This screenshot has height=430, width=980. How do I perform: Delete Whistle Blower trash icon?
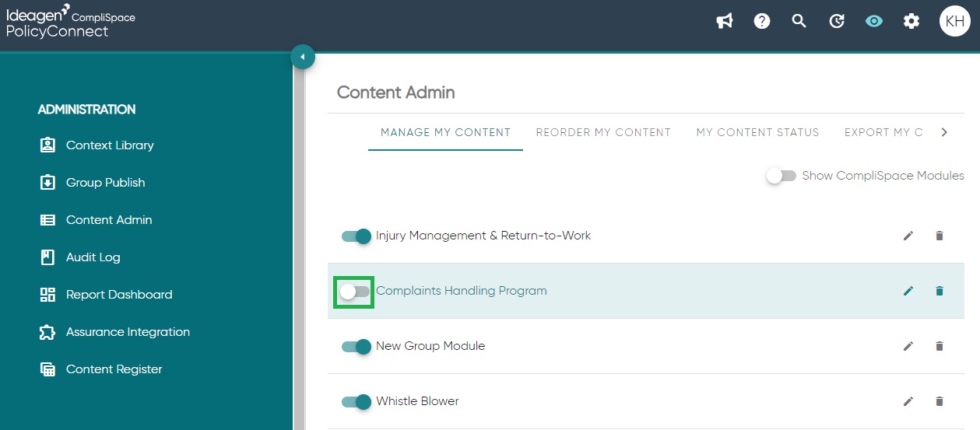(x=940, y=401)
